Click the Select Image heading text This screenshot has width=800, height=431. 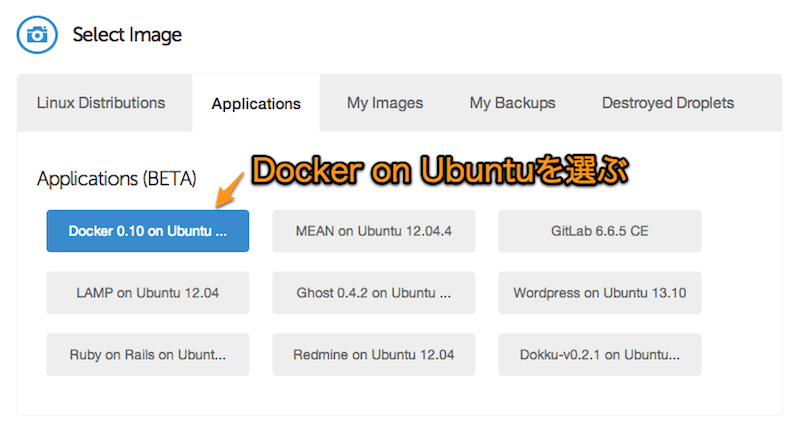127,35
